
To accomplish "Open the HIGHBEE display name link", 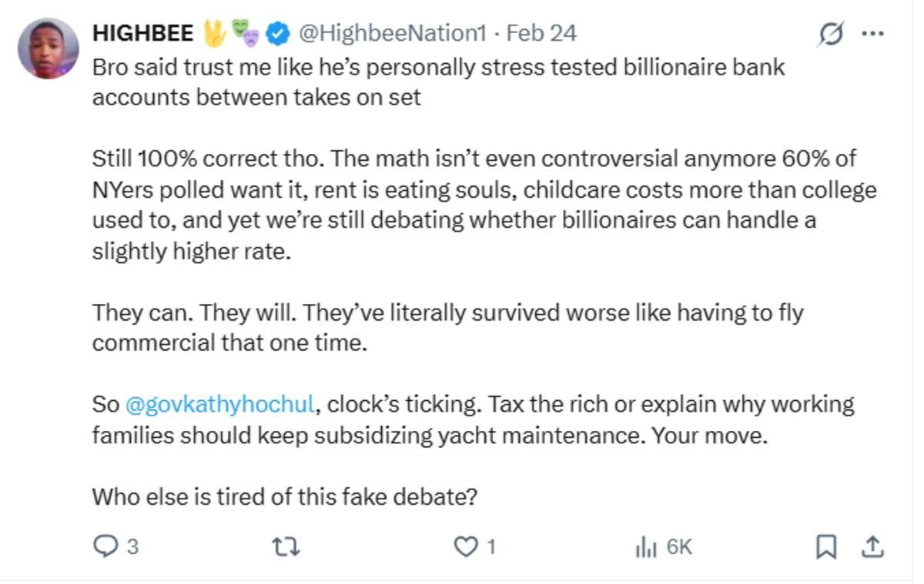I will point(142,33).
